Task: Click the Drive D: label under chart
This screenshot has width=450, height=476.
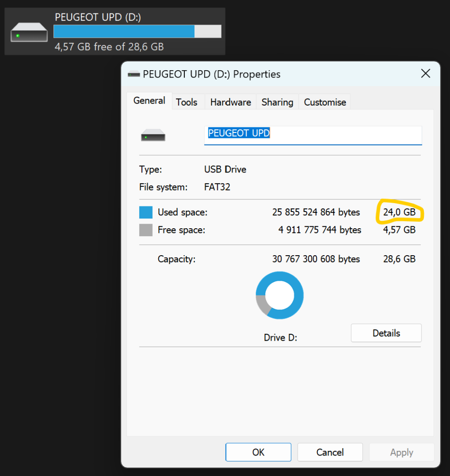Action: click(281, 337)
